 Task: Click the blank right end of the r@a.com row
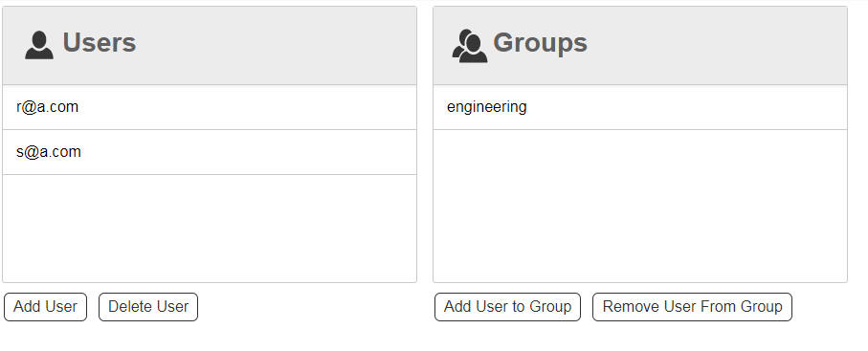[x=332, y=107]
